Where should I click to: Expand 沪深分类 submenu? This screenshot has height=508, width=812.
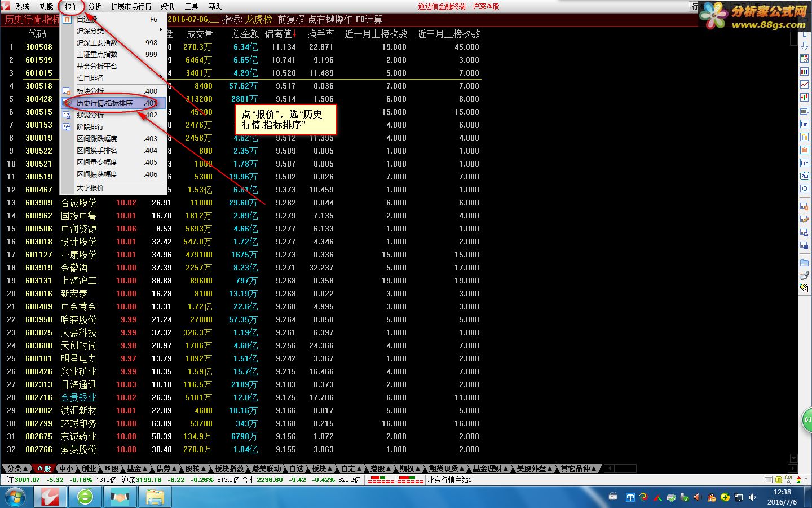114,30
